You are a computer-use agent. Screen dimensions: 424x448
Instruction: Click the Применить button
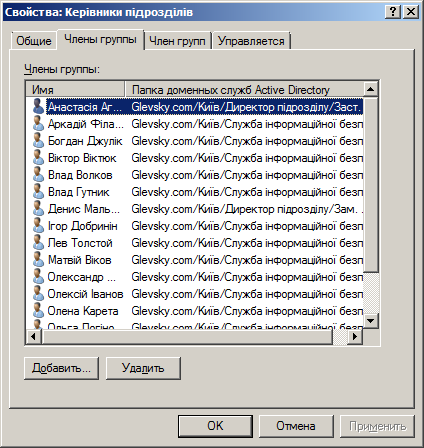tap(377, 426)
